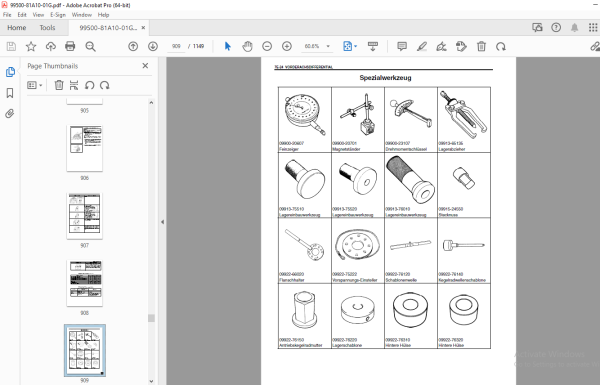The image size is (600, 385).
Task: Open the zoom level dropdown arrow
Action: pyautogui.click(x=328, y=46)
